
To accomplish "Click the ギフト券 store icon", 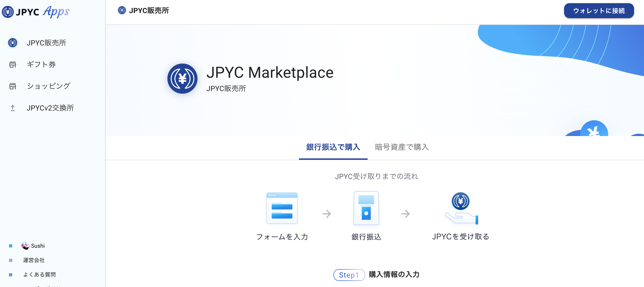I will [x=12, y=65].
